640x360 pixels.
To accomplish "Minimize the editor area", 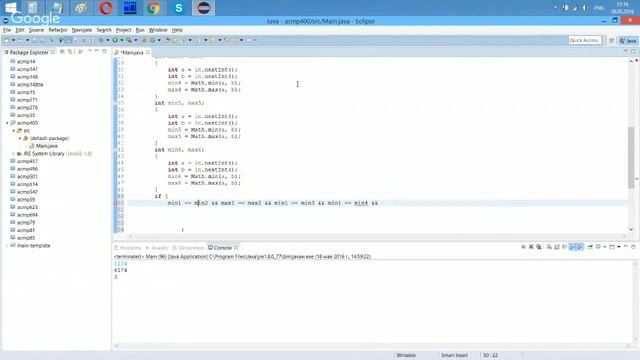I will point(626,51).
